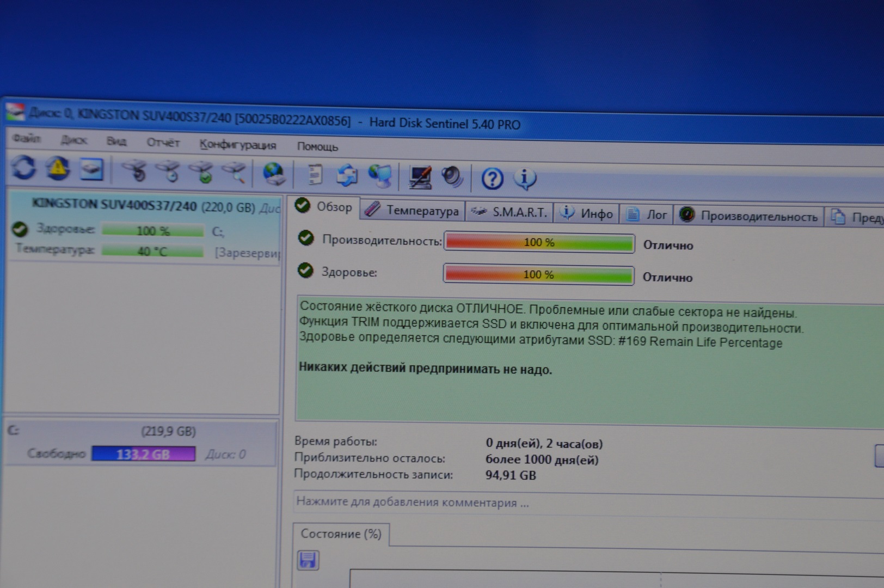Screen dimensions: 884x588
Task: Click the report document toolbar icon
Action: (x=315, y=175)
